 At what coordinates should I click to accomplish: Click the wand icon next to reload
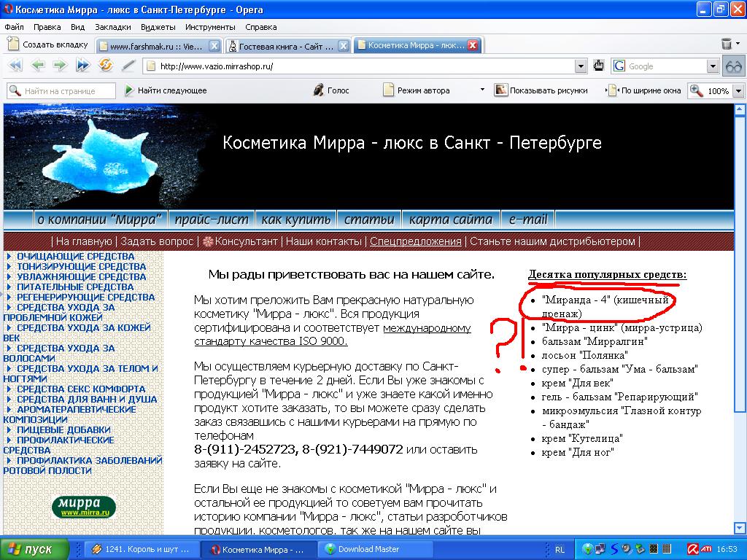pyautogui.click(x=128, y=66)
